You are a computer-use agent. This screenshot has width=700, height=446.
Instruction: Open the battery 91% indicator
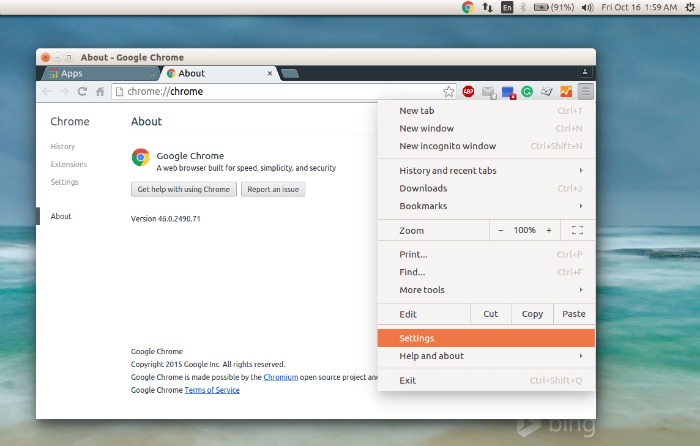(x=554, y=7)
